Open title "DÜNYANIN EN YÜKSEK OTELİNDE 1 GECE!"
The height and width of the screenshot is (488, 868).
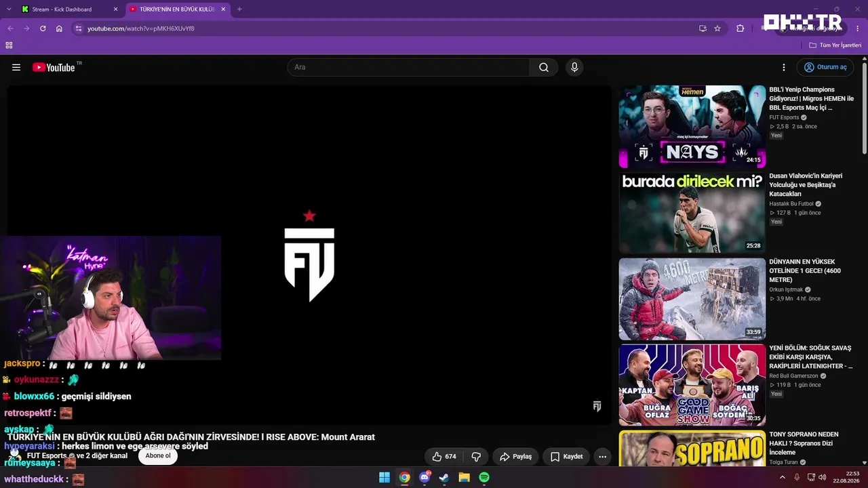coord(805,270)
